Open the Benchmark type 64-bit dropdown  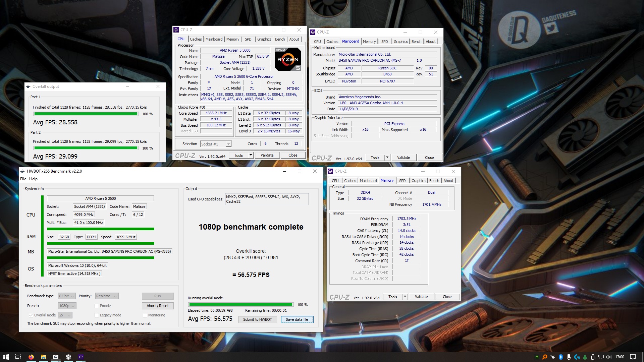(67, 296)
